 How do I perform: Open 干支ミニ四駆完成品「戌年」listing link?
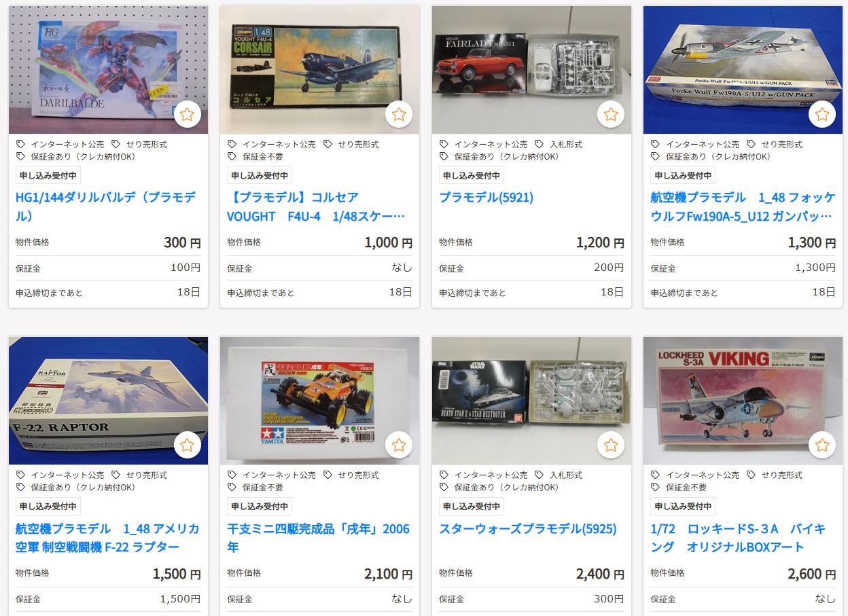point(318,537)
